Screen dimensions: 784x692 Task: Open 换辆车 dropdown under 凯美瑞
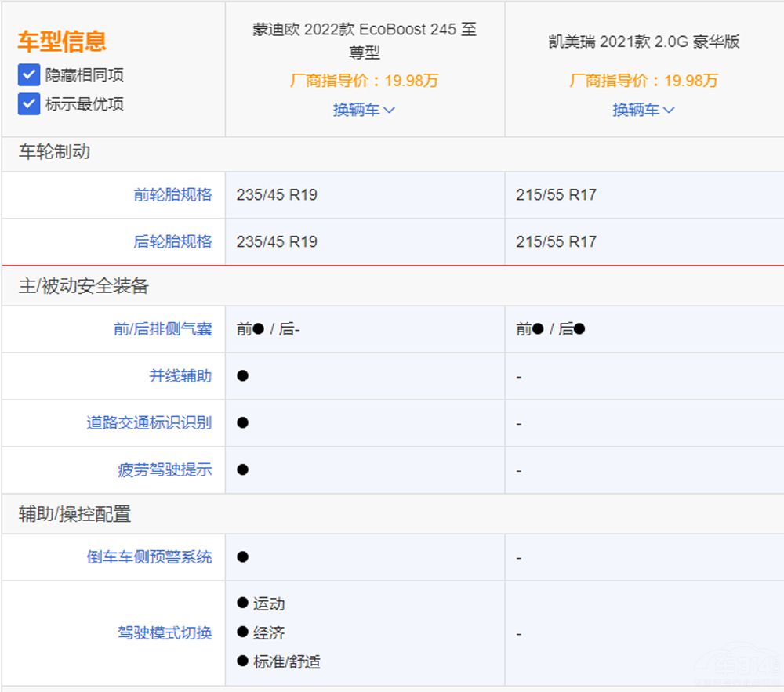[x=643, y=110]
